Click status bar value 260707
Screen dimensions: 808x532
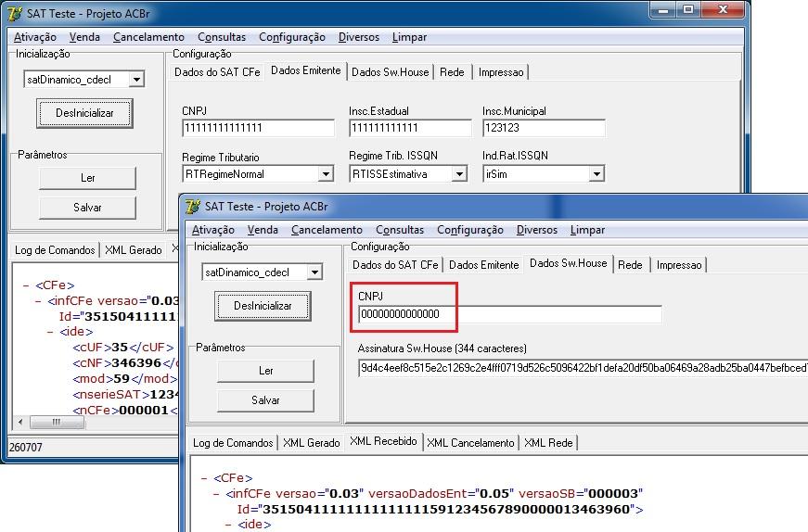(26, 447)
